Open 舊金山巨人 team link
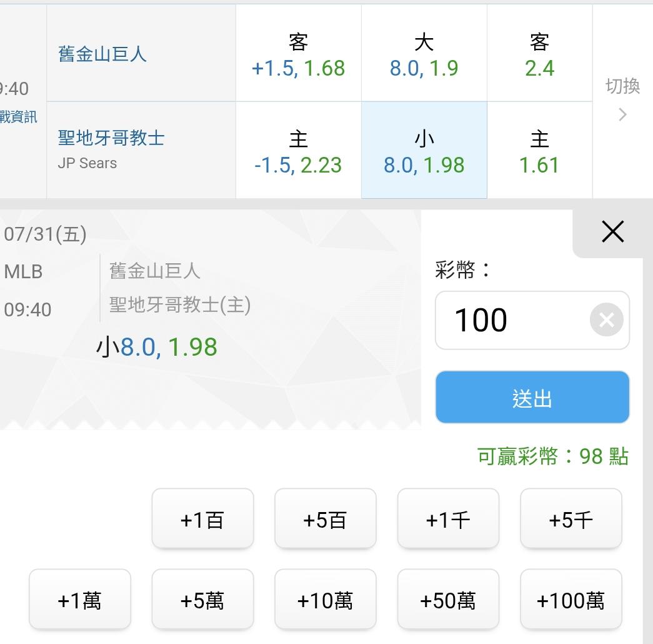Viewport: 653px width, 644px height. (102, 54)
